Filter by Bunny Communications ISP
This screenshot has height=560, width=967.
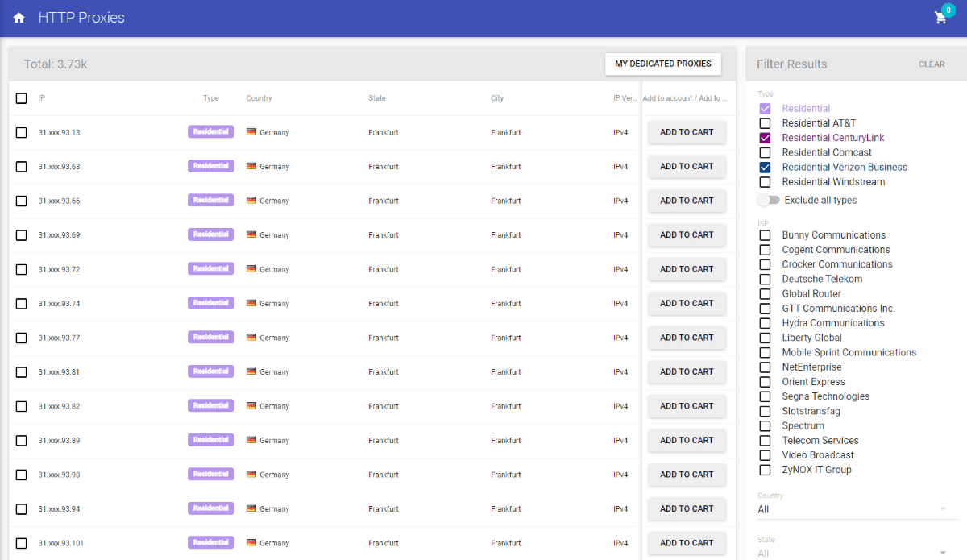tap(765, 235)
